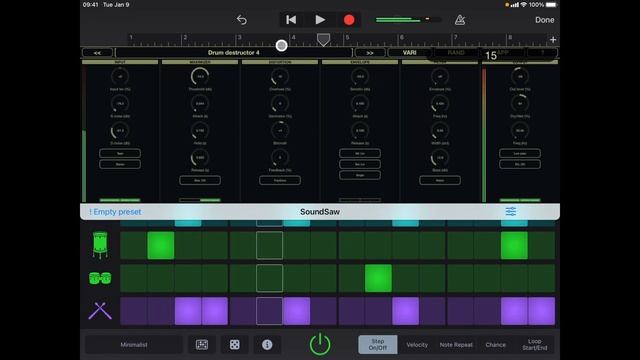Open the info icon in the bottom bar
Viewport: 640px width, 360px height.
click(x=267, y=345)
